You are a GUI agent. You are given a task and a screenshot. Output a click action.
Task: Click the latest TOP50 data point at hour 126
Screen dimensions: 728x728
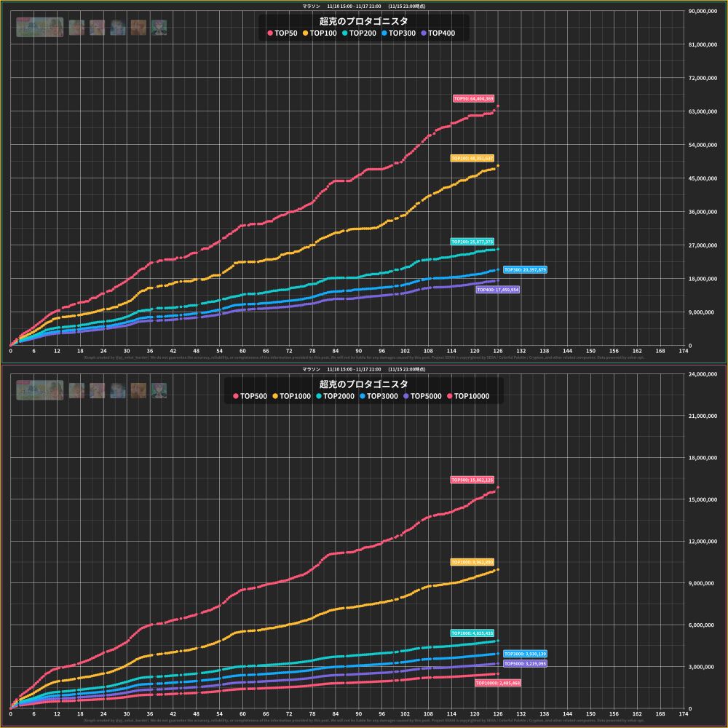point(498,106)
